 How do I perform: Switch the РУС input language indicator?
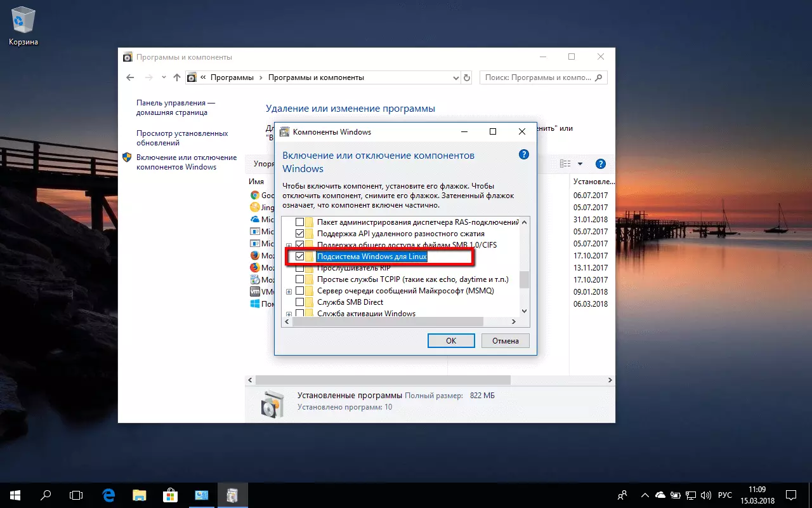725,495
